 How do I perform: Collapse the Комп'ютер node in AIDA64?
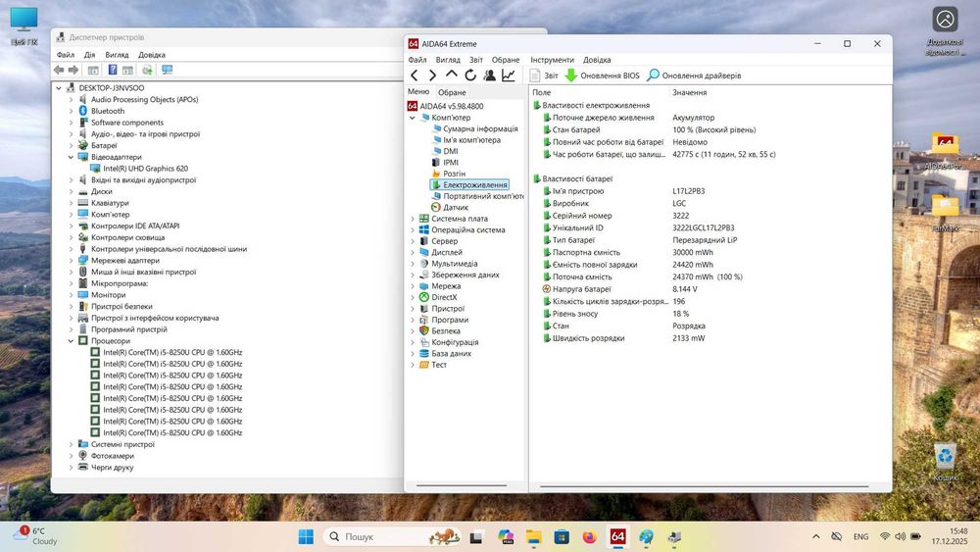(x=413, y=118)
